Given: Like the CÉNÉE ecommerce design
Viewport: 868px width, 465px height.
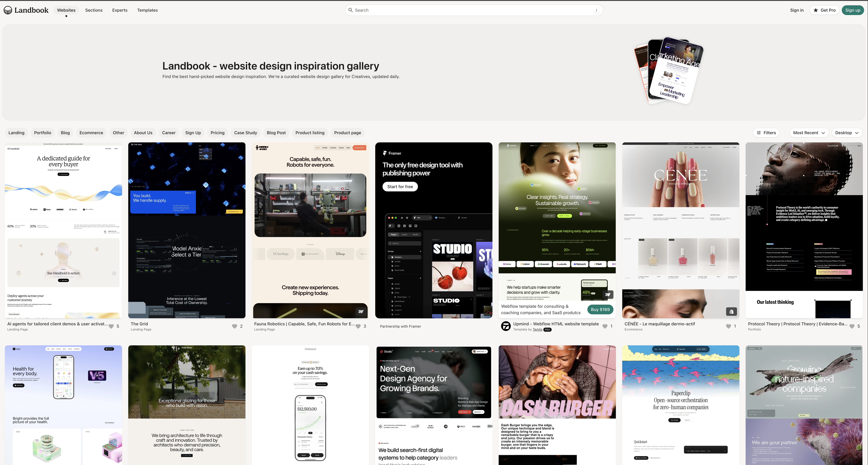Looking at the screenshot, I should point(729,326).
